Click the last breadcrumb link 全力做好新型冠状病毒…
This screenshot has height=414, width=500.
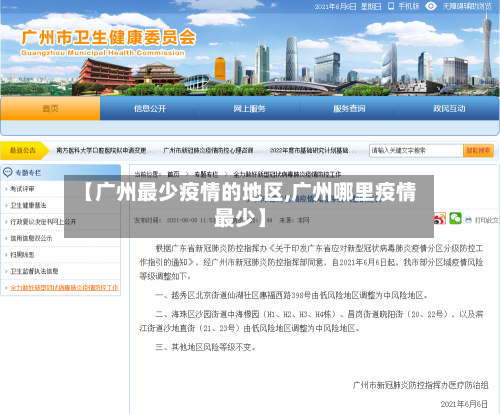tap(287, 174)
